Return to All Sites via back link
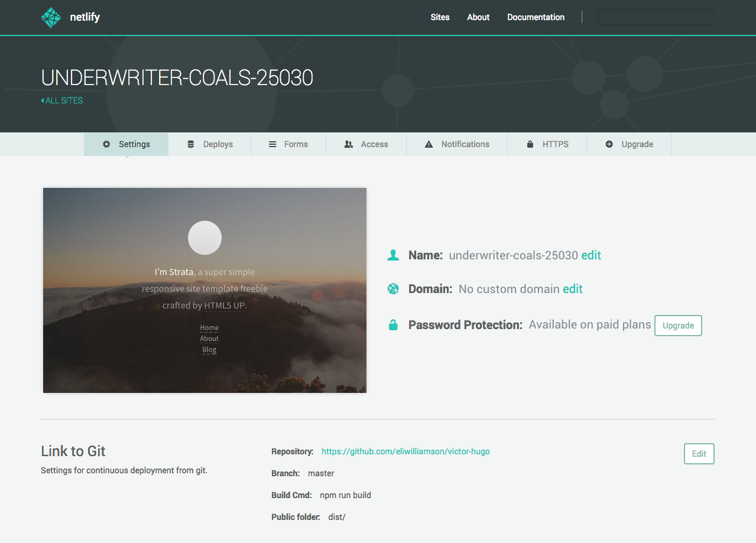 pyautogui.click(x=62, y=100)
